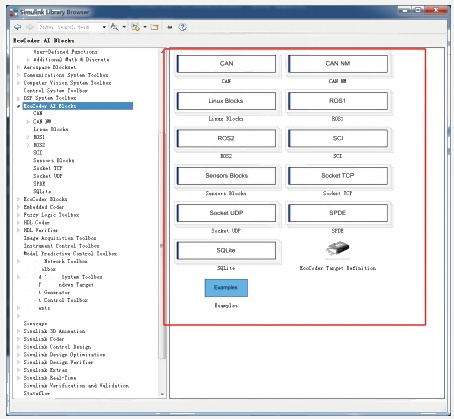This screenshot has height=419, width=454.
Task: Open the ROS1 block in right pane
Action: 338,101
